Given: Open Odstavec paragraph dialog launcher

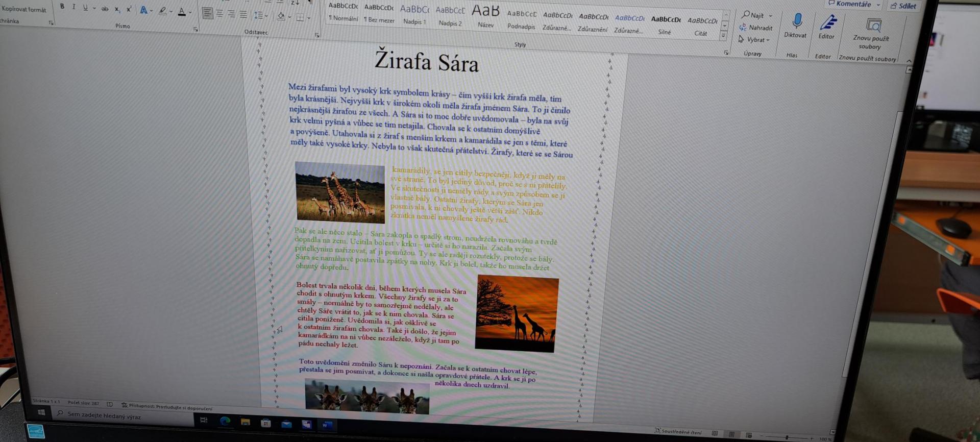Looking at the screenshot, I should 317,35.
